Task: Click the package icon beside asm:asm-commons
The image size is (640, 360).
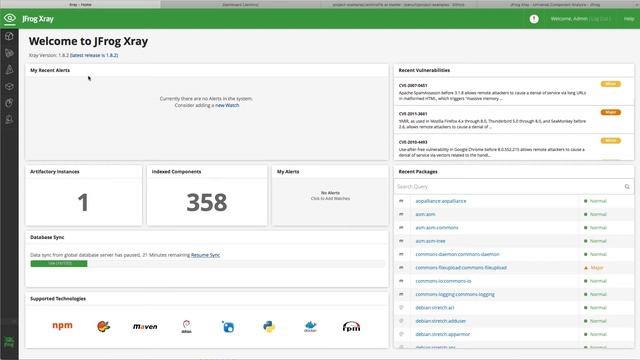Action: pyautogui.click(x=401, y=227)
